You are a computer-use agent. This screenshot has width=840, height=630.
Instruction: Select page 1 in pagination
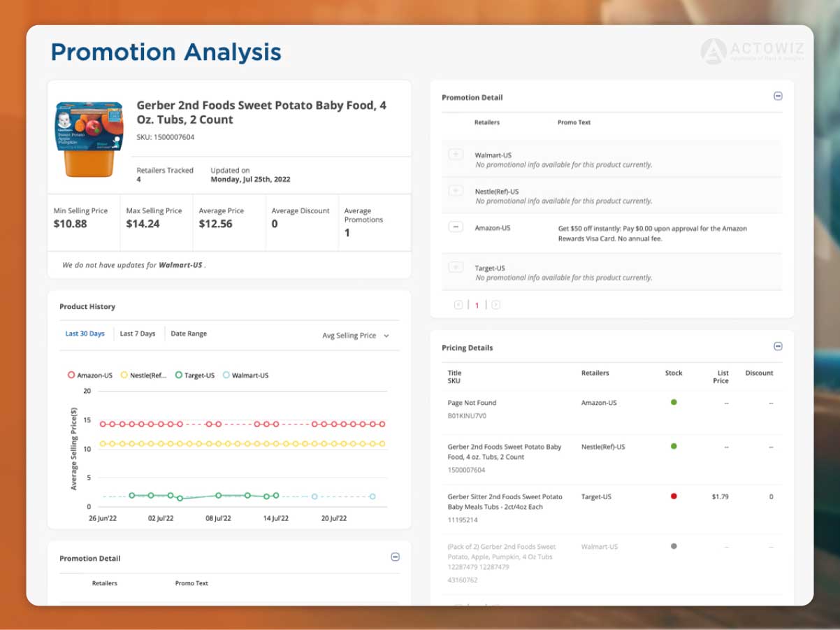477,306
